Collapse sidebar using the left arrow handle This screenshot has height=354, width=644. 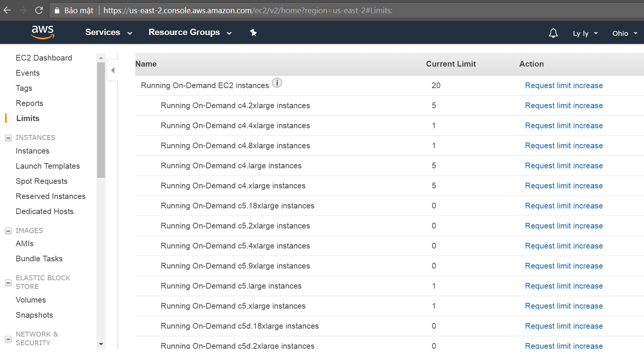[113, 70]
